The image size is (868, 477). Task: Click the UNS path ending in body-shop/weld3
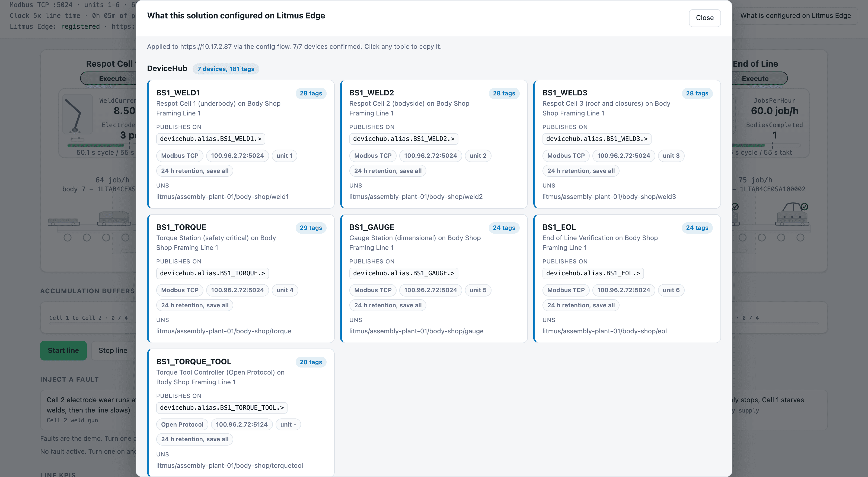point(609,196)
